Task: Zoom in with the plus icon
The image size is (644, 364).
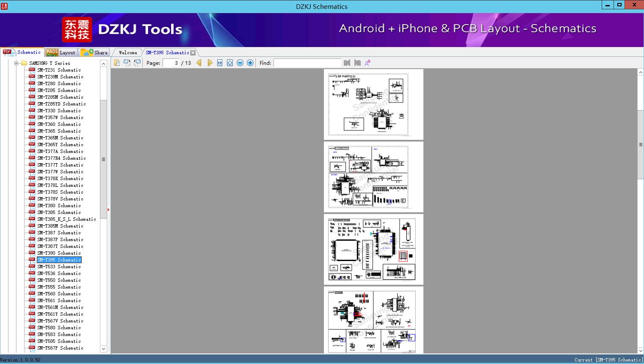Action: click(250, 63)
